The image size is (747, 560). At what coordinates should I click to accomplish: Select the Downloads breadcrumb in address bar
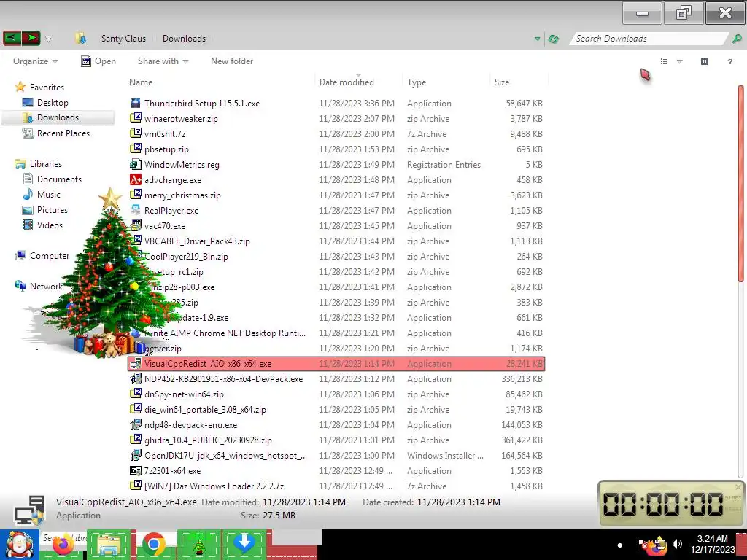[184, 39]
